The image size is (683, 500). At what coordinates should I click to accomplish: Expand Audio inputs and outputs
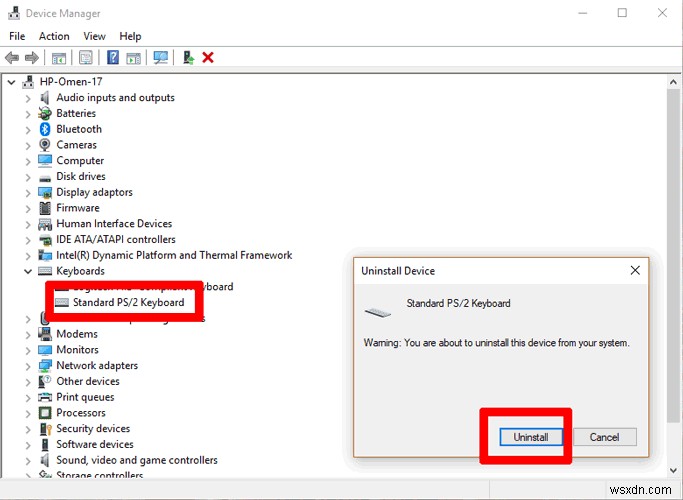(x=28, y=98)
